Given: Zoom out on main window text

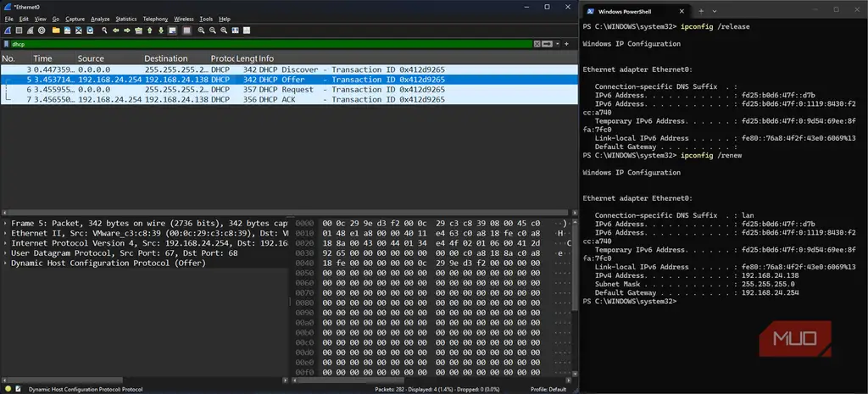Looking at the screenshot, I should click(213, 31).
